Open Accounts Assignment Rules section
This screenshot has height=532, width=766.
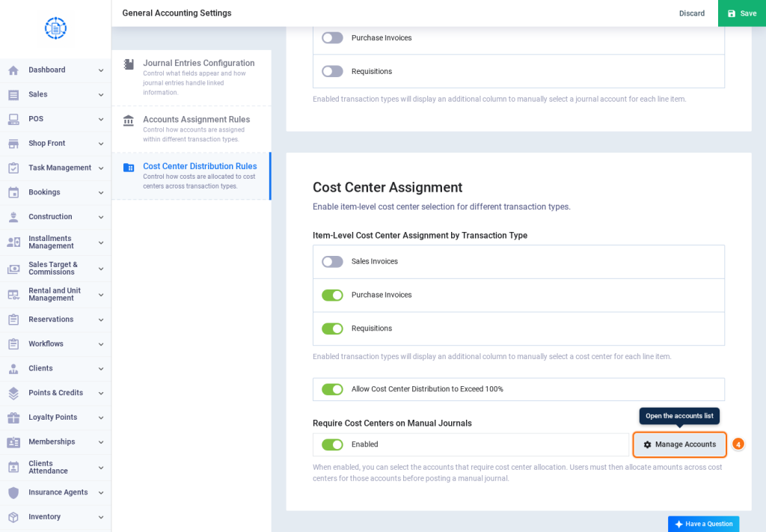click(x=191, y=129)
